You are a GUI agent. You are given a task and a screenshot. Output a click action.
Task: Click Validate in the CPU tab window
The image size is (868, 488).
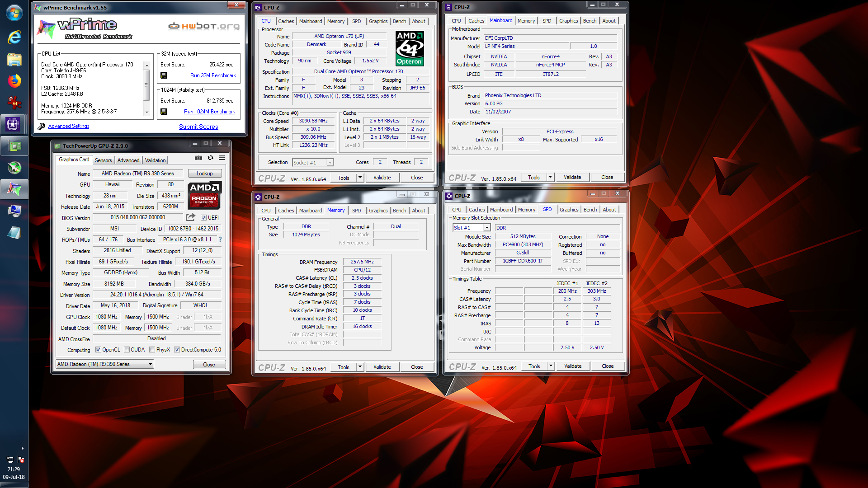click(382, 178)
